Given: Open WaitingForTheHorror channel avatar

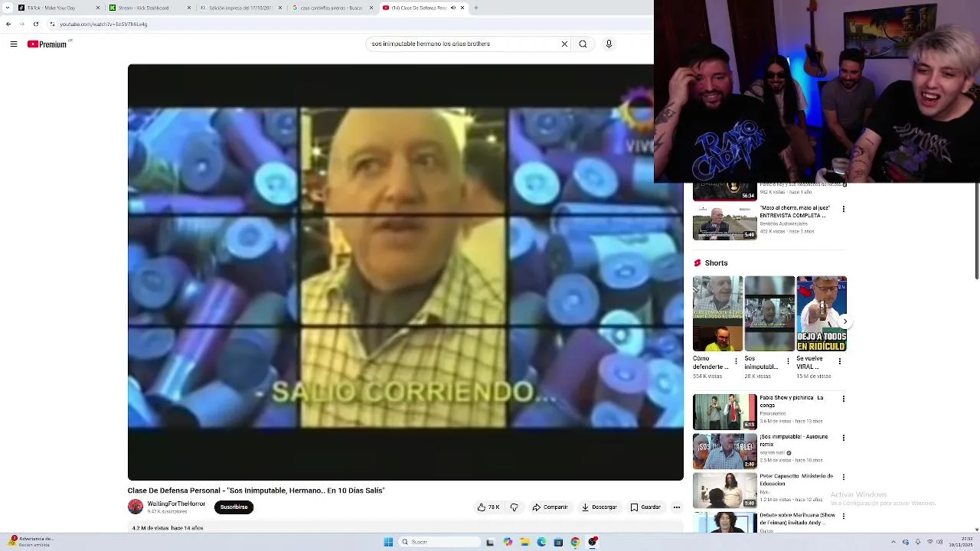Looking at the screenshot, I should click(136, 507).
